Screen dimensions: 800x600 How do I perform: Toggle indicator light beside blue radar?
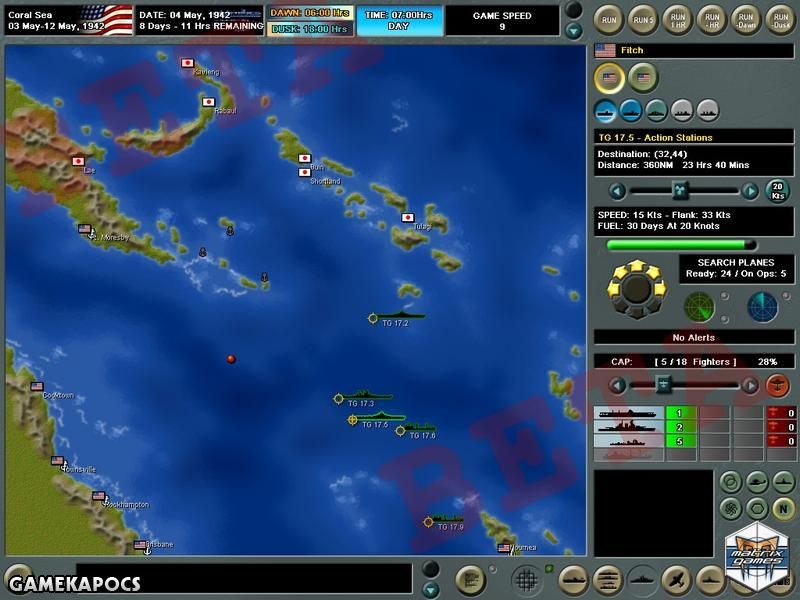click(786, 296)
